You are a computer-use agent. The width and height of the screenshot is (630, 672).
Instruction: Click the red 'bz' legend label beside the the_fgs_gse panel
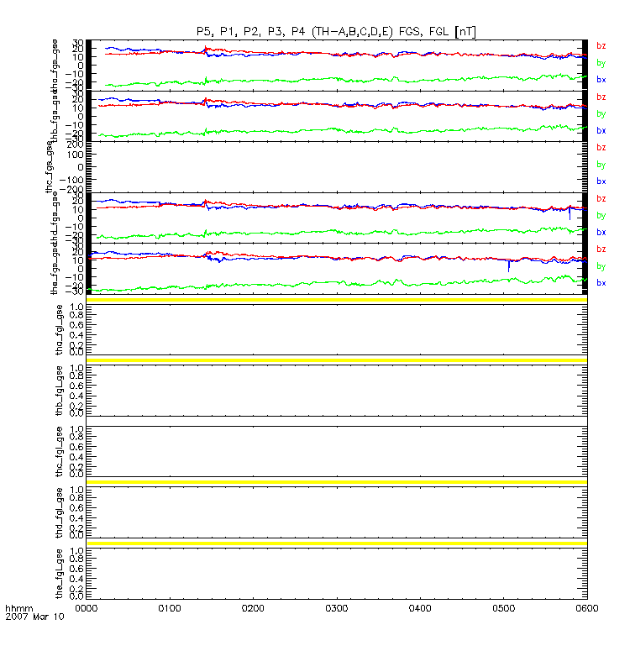[601, 249]
